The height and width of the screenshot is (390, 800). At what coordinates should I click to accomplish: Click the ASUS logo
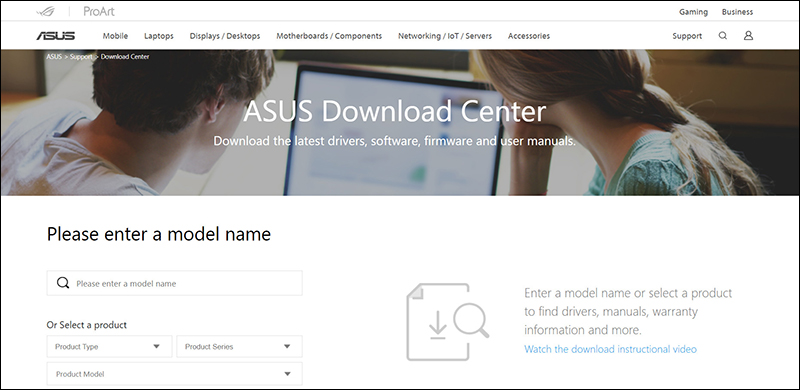point(56,36)
